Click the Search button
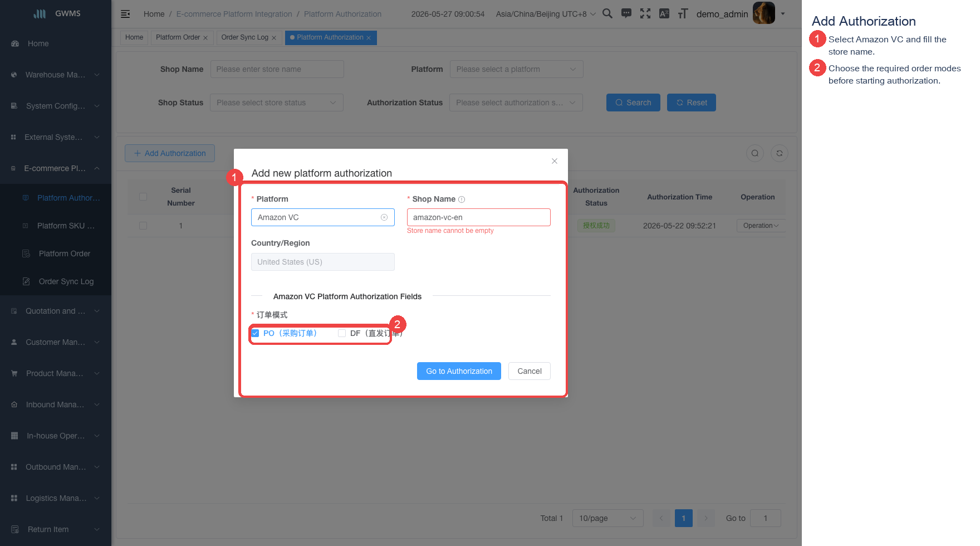Viewport: 980px width, 546px height. pyautogui.click(x=633, y=103)
